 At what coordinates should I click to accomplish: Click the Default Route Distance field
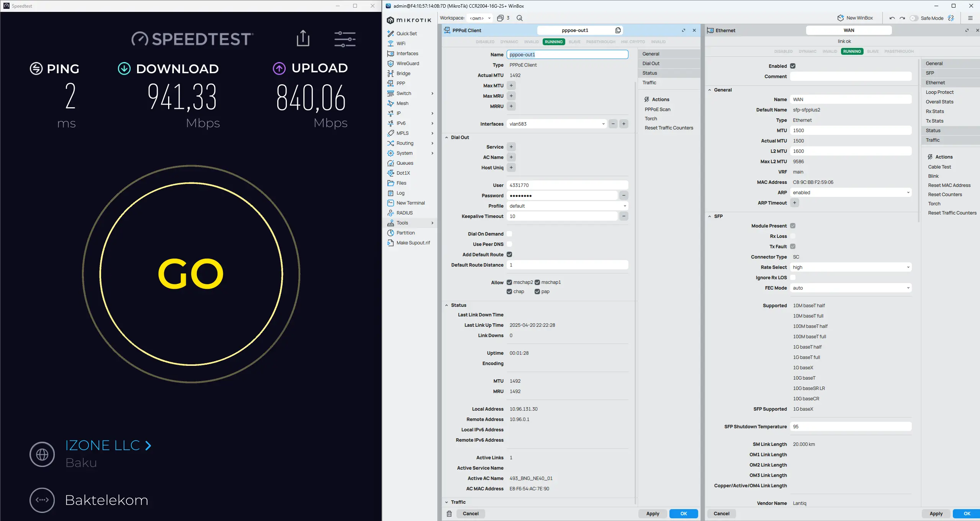click(567, 265)
